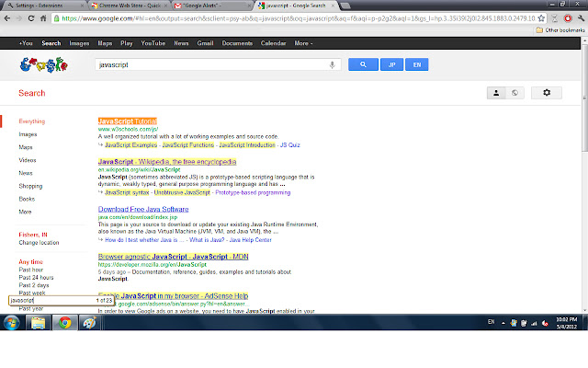This screenshot has width=588, height=368.
Task: Open Play in the Google bar
Action: click(127, 43)
